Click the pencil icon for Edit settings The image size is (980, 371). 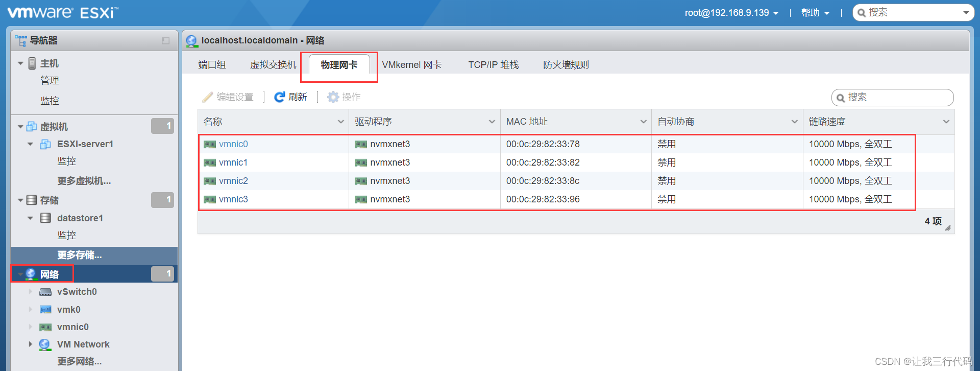click(x=207, y=97)
